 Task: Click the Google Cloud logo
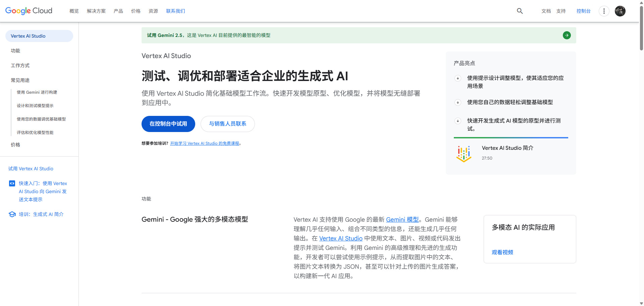[x=29, y=11]
